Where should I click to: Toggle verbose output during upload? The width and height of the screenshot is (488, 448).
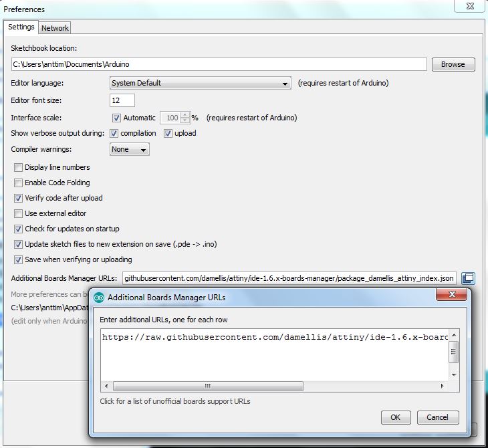click(x=168, y=134)
